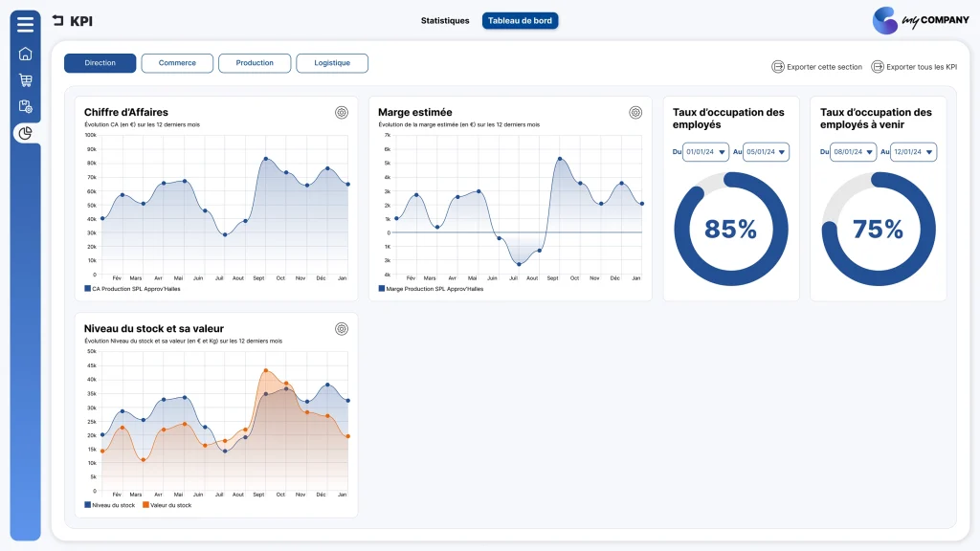This screenshot has height=551, width=980.
Task: Expand the 01/01/24 start date dropdown
Action: click(x=705, y=152)
